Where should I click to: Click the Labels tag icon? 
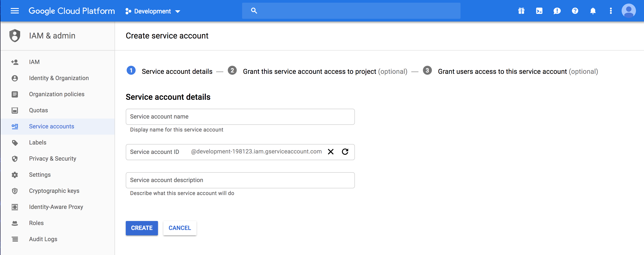click(x=15, y=143)
